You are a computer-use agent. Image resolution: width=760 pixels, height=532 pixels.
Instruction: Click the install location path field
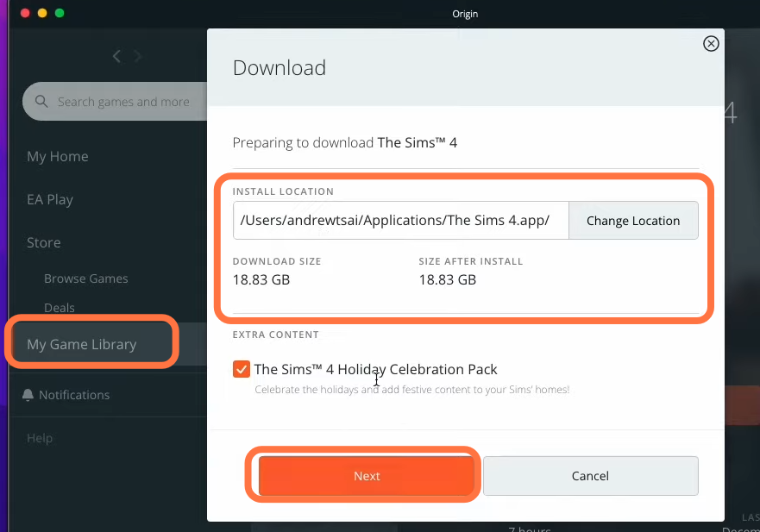pos(401,221)
